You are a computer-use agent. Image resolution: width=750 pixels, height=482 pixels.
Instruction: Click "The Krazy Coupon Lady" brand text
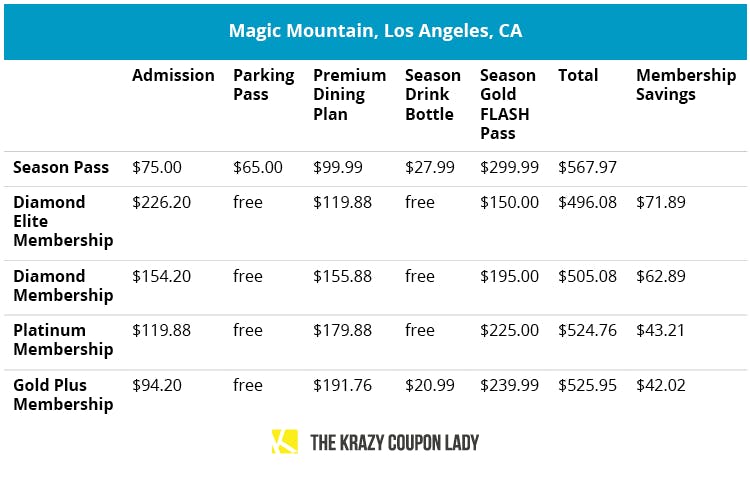394,442
